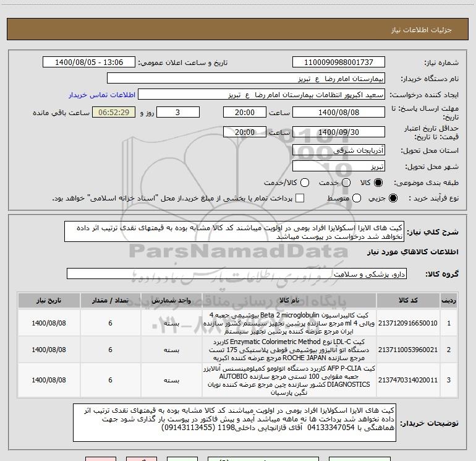Select the خدمت radio button
The width and height of the screenshot is (476, 461).
click(346, 183)
